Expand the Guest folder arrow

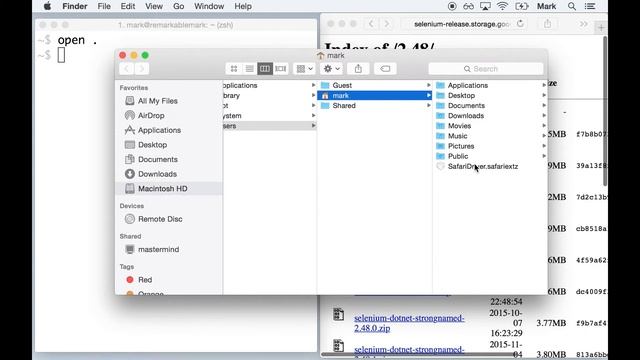tap(429, 85)
